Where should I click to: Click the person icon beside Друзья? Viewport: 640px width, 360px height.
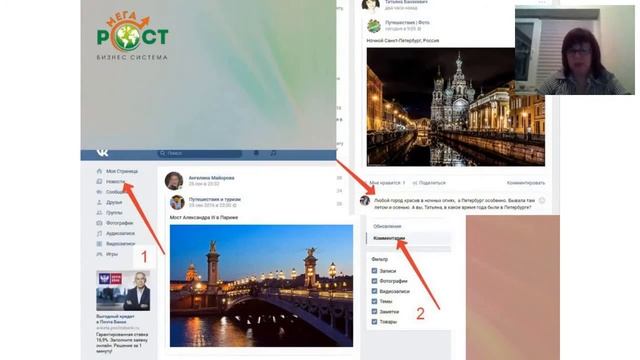pos(99,202)
